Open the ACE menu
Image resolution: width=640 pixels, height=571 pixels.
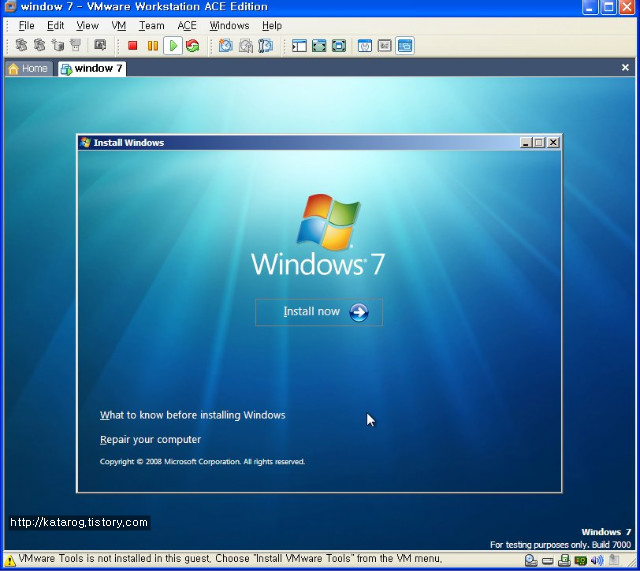click(x=187, y=26)
